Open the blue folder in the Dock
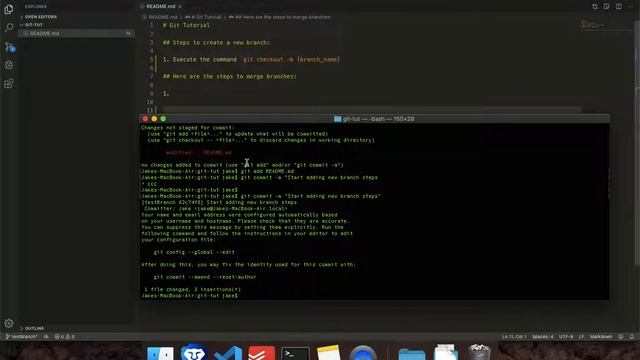The image size is (640, 360). [411, 354]
